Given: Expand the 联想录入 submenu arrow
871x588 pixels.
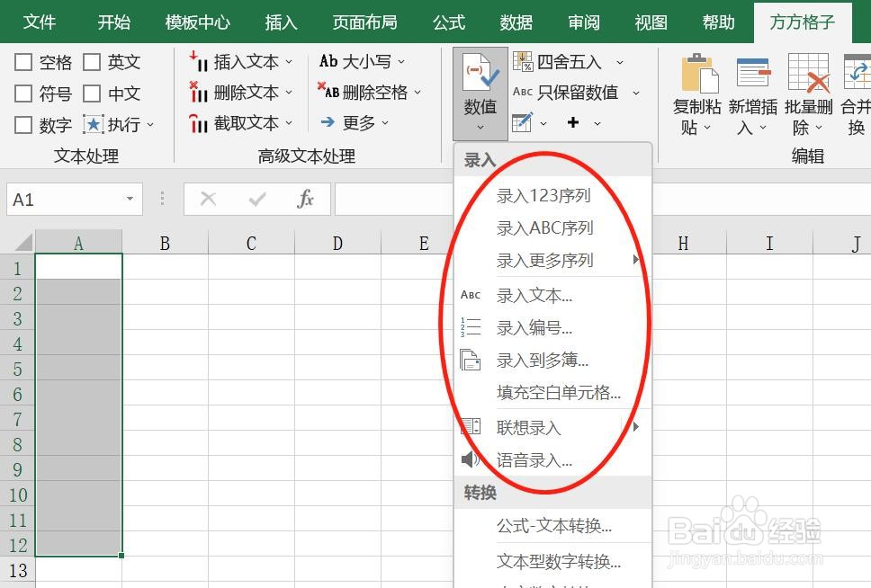Looking at the screenshot, I should coord(636,426).
